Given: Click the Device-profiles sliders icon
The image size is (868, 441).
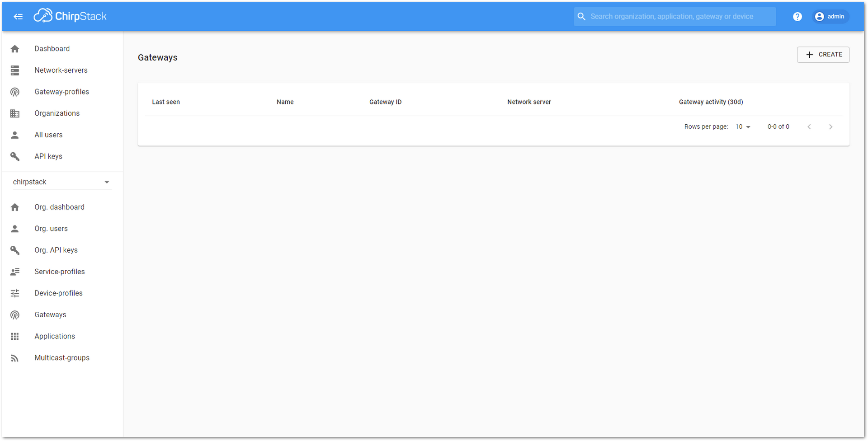Looking at the screenshot, I should coord(15,293).
